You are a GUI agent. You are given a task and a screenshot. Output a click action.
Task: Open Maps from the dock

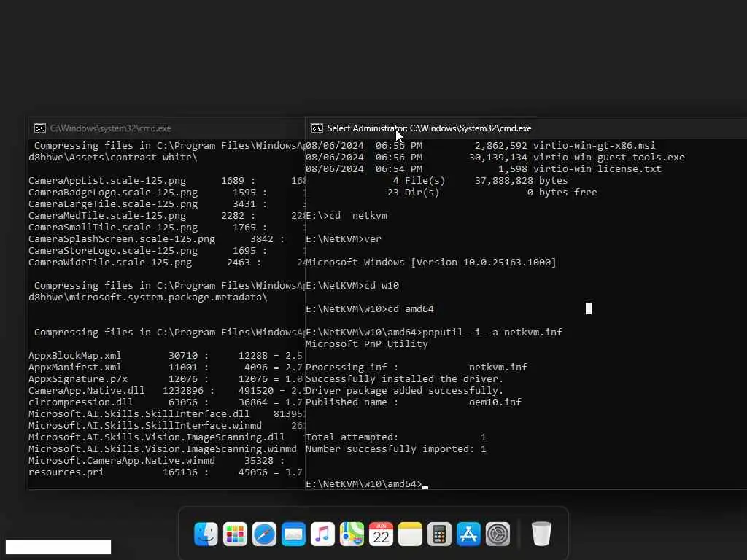pyautogui.click(x=352, y=534)
